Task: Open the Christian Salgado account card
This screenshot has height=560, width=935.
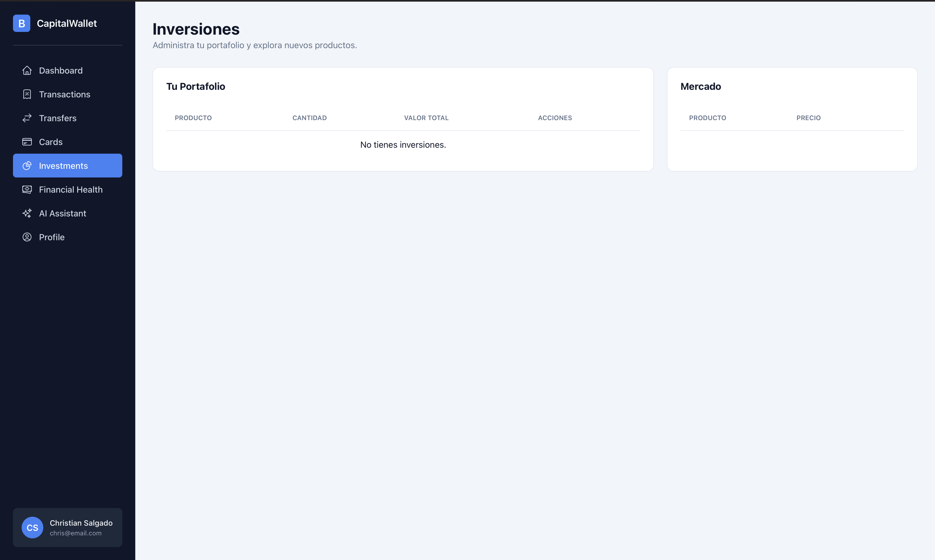Action: [x=81, y=523]
